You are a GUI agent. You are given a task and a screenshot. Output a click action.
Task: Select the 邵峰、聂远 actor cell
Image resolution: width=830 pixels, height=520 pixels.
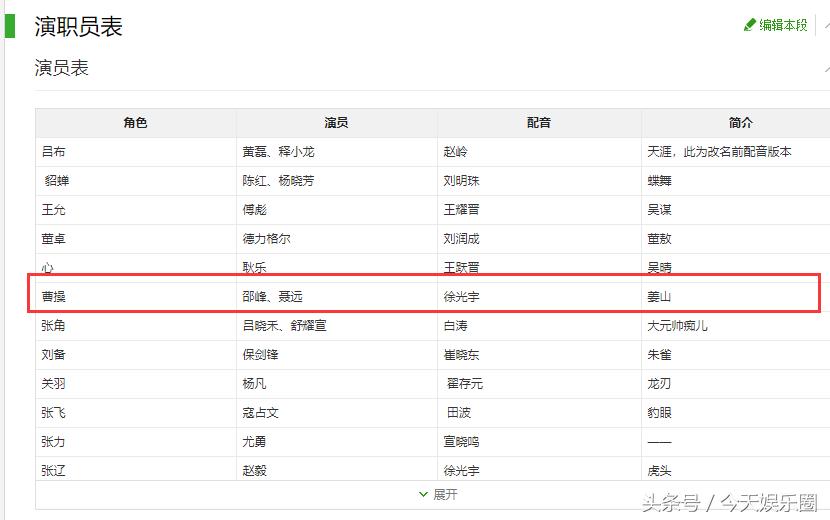point(337,297)
